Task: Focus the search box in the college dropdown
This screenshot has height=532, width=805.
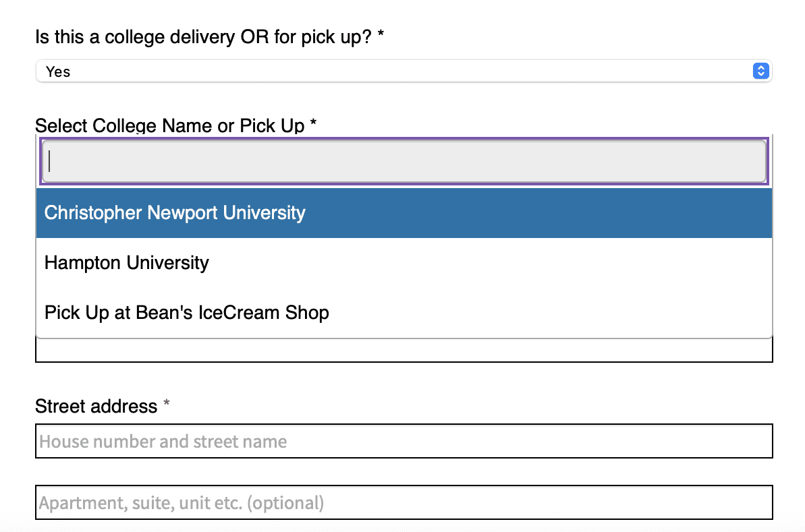Action: pyautogui.click(x=404, y=162)
